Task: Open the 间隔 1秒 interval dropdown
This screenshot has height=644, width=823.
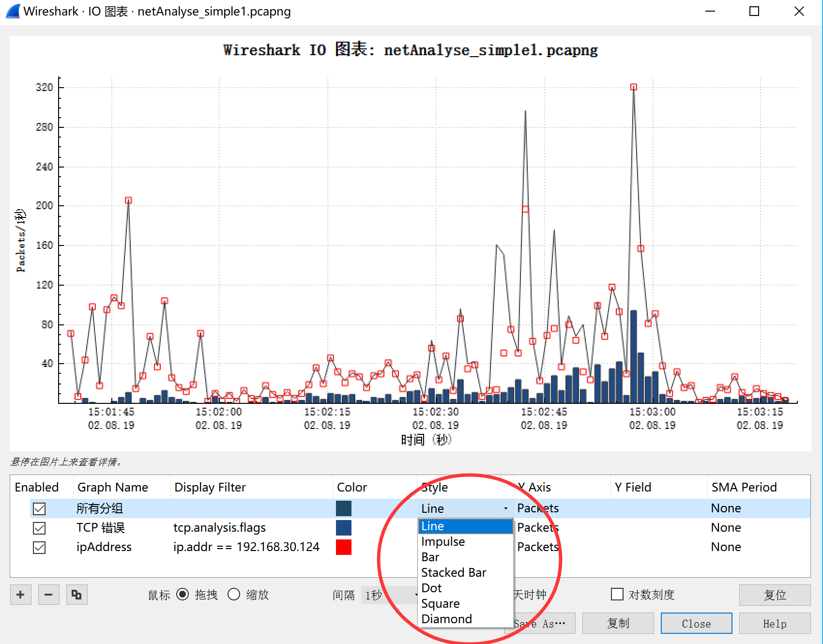Action: point(390,595)
